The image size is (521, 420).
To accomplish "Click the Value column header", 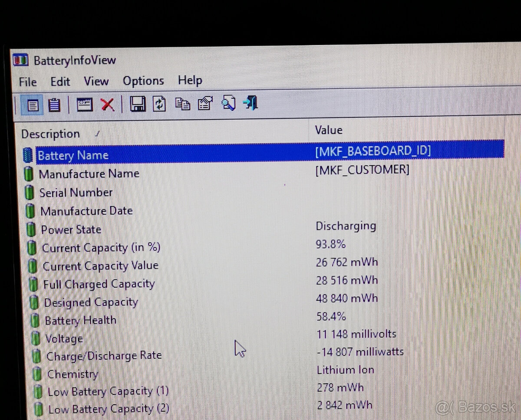I will click(328, 130).
